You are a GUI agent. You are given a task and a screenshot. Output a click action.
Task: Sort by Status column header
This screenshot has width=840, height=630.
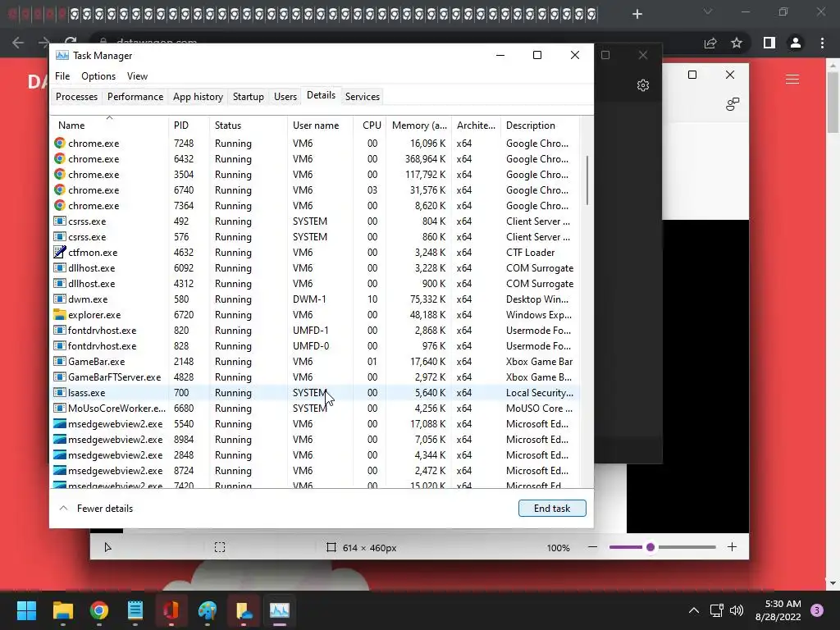point(248,125)
